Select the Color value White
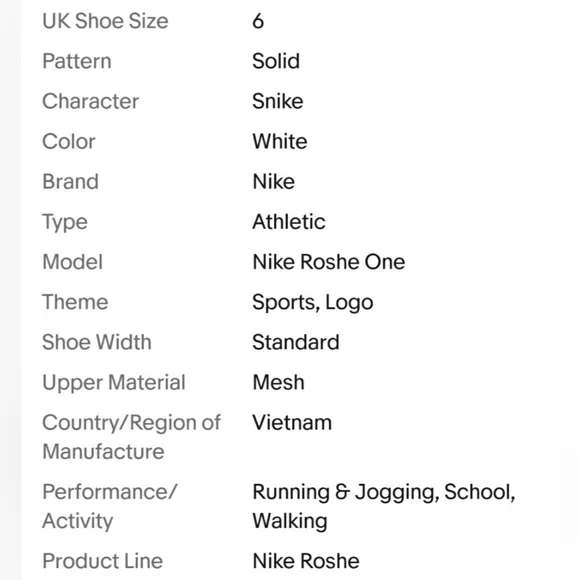580x580 pixels. pos(280,141)
